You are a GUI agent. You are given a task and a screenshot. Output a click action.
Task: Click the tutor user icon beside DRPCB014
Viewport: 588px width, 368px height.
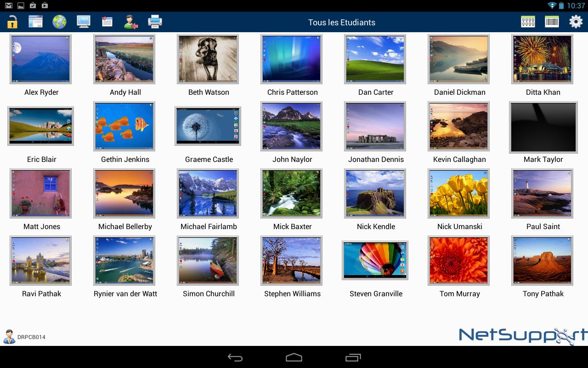9,337
